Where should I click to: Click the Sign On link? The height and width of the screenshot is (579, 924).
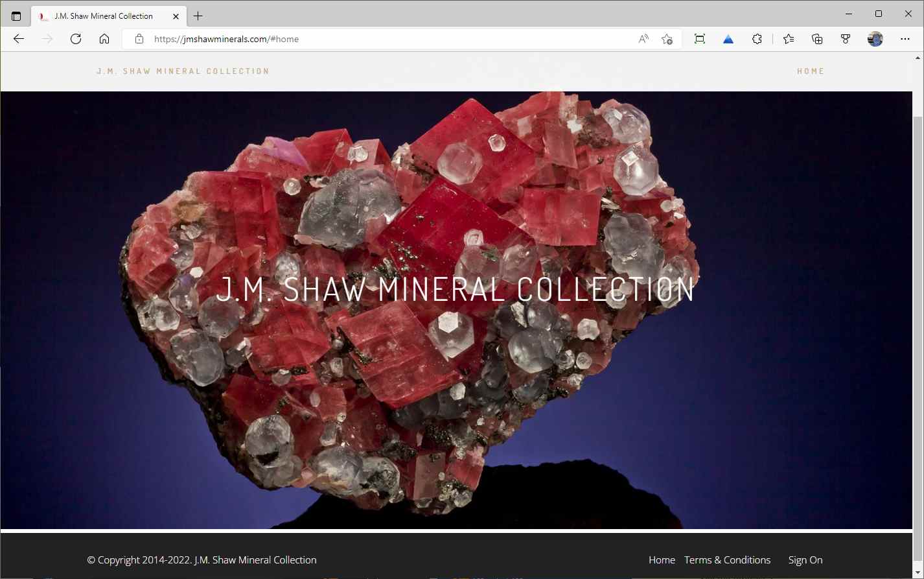coord(805,560)
